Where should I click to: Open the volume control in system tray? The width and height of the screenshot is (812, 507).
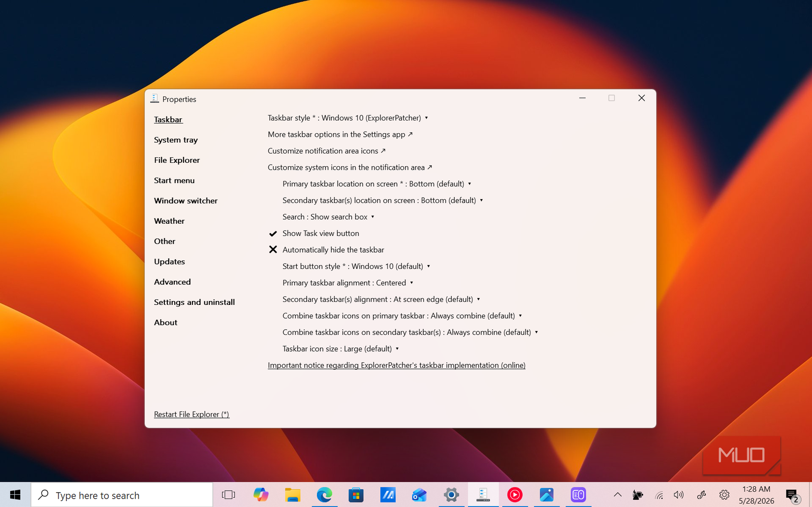point(679,495)
